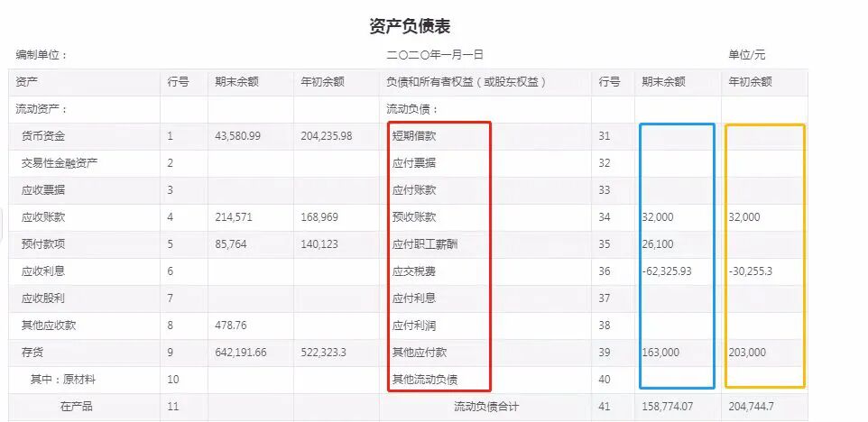Select row number 9 for 存货
The width and height of the screenshot is (868, 422).
[x=170, y=353]
